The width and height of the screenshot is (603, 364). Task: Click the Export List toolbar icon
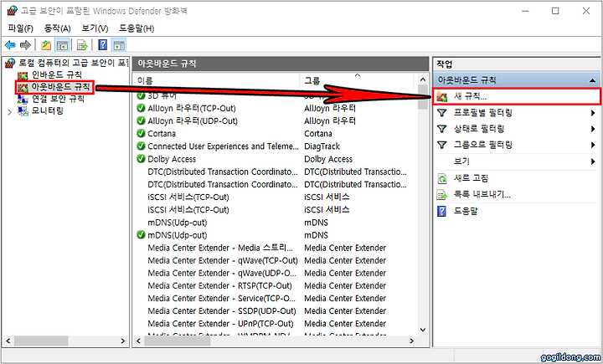point(82,45)
